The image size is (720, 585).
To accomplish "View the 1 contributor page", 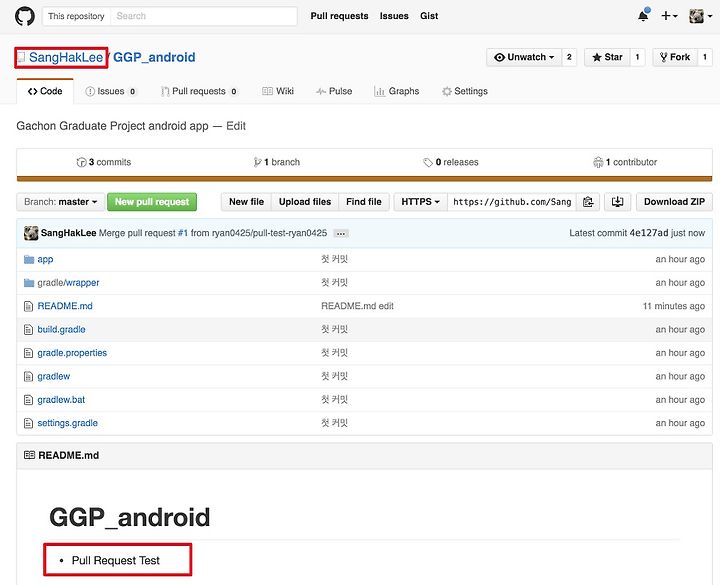I will point(625,162).
